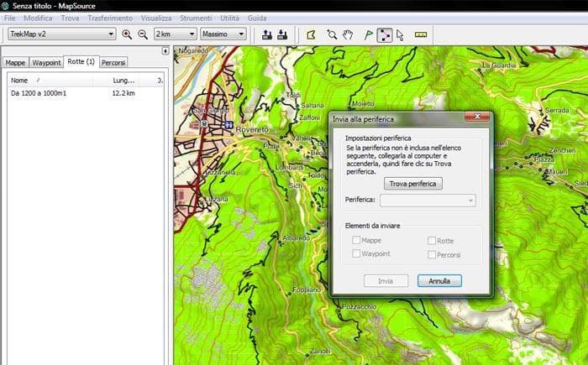Select the route tool icon
The height and width of the screenshot is (365, 588).
click(x=385, y=35)
